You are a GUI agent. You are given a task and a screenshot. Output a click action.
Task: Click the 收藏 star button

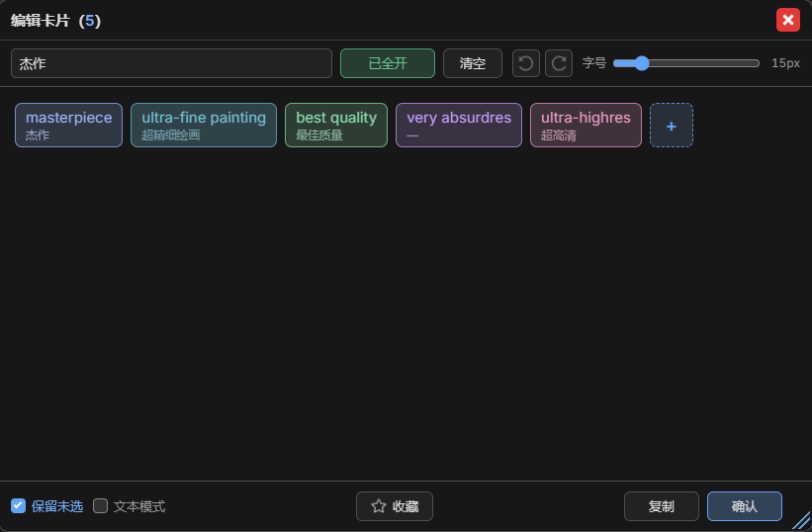[x=395, y=506]
